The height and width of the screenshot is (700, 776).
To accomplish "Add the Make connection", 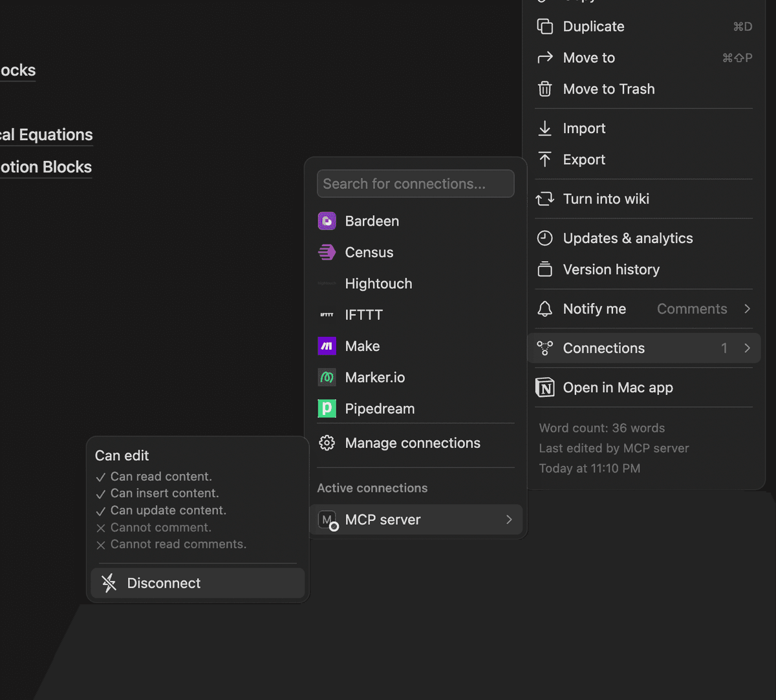I will point(416,346).
